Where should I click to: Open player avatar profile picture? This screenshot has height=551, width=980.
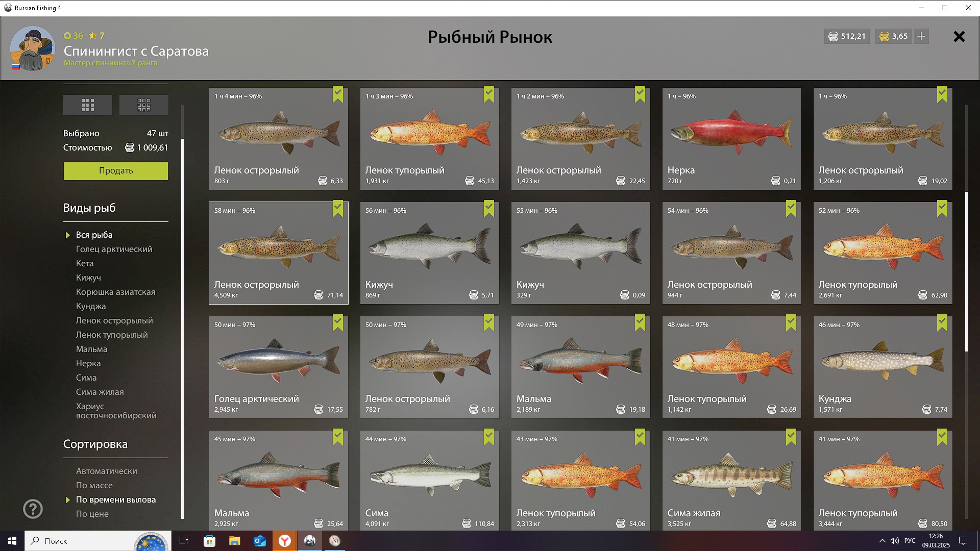click(x=32, y=48)
